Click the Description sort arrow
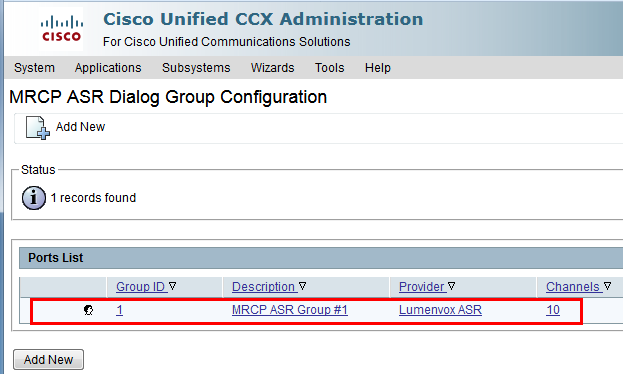The width and height of the screenshot is (623, 374). (303, 286)
